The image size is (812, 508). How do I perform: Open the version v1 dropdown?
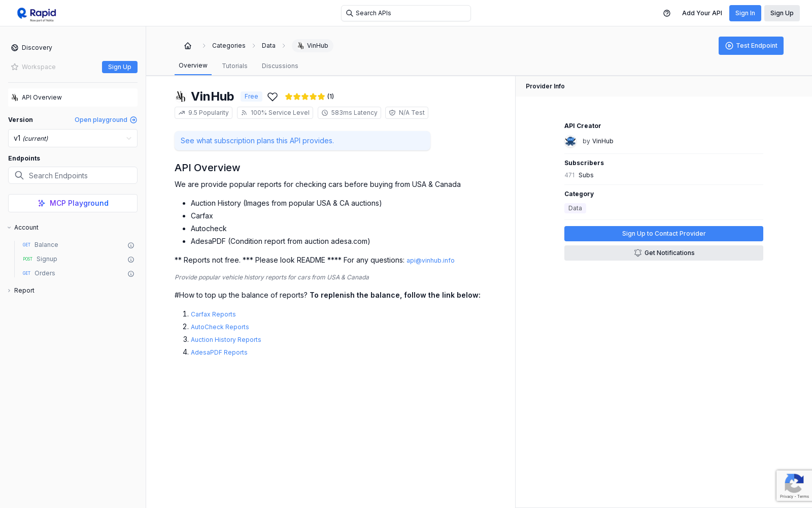[x=73, y=138]
